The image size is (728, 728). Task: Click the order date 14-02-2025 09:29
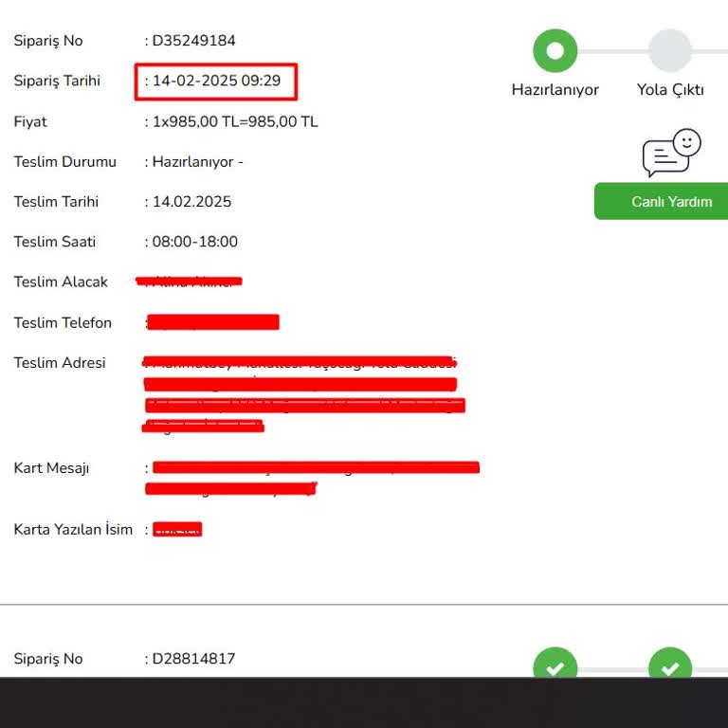[x=216, y=81]
